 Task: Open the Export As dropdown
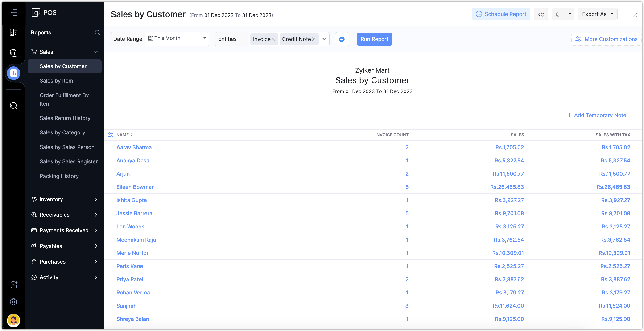point(598,14)
